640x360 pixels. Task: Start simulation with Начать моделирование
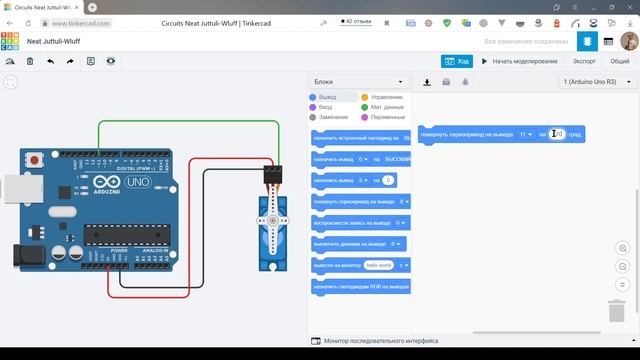point(520,61)
